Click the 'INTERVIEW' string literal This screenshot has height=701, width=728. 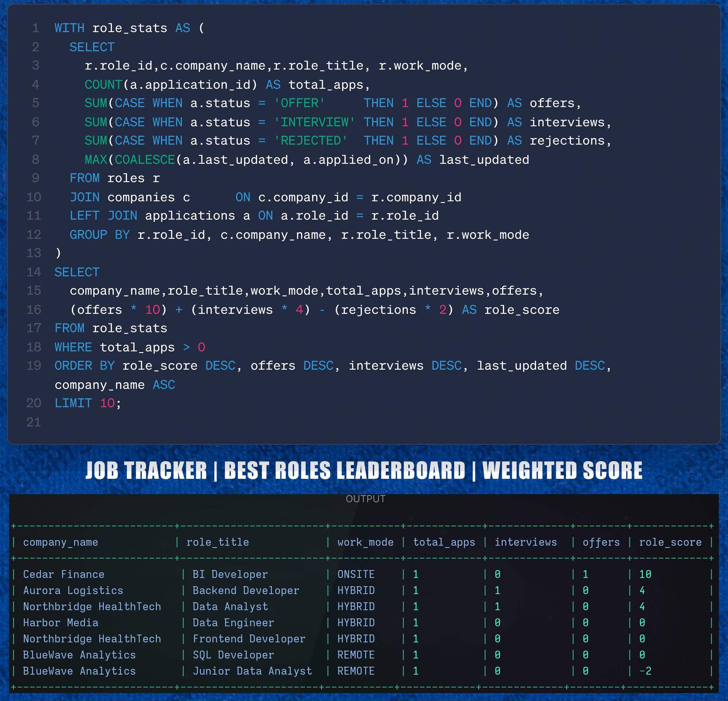coord(314,122)
